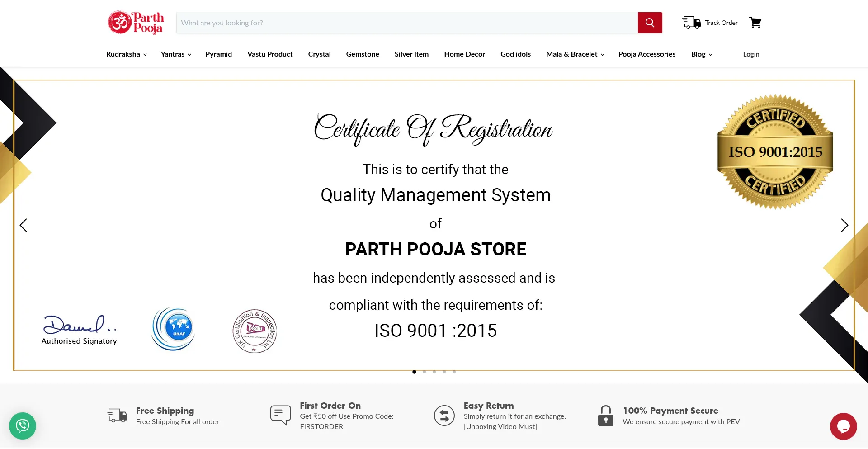Image resolution: width=868 pixels, height=449 pixels.
Task: Click the ISO 9001:2015 certified gold seal
Action: (775, 152)
